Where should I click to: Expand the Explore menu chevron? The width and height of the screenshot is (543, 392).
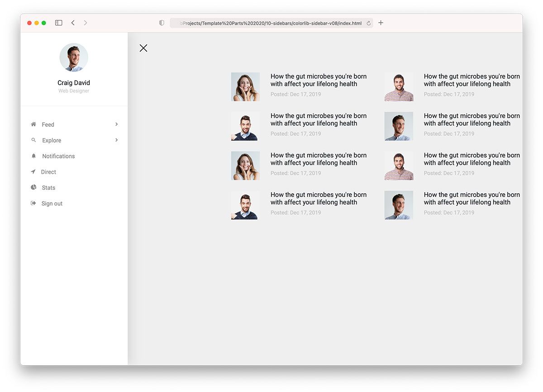(x=116, y=140)
